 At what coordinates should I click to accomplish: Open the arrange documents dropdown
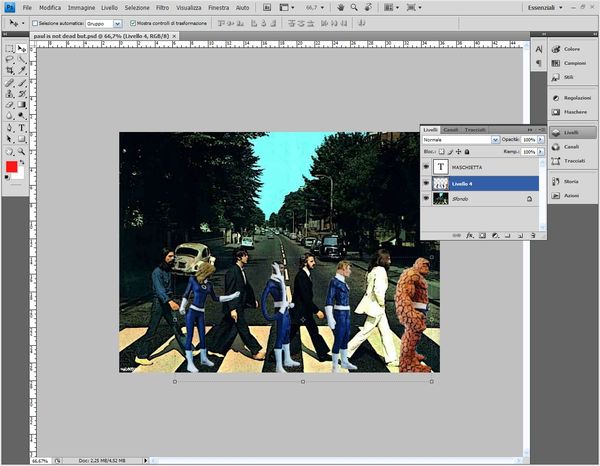[x=391, y=7]
